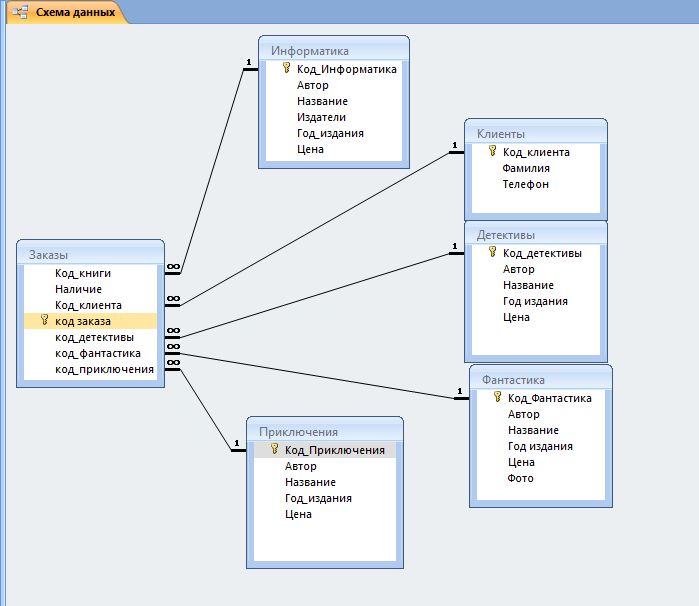Screen dimensions: 699x606
Task: Select relationship line joining Приключения table
Action: [206, 410]
